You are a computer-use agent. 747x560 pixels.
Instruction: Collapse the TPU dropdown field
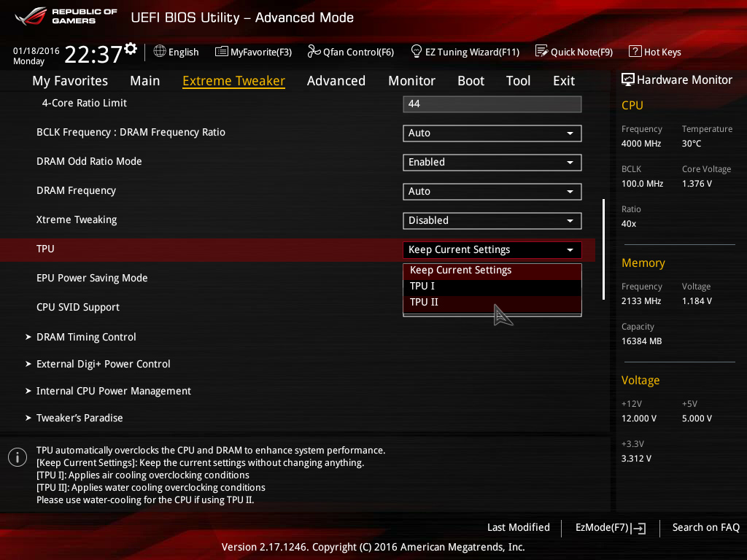[x=492, y=250]
